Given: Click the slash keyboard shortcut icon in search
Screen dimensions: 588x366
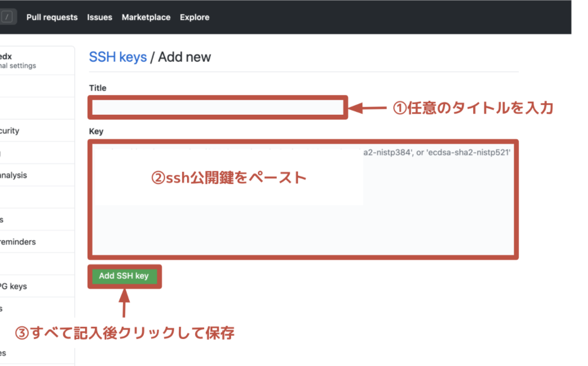Looking at the screenshot, I should (x=7, y=17).
